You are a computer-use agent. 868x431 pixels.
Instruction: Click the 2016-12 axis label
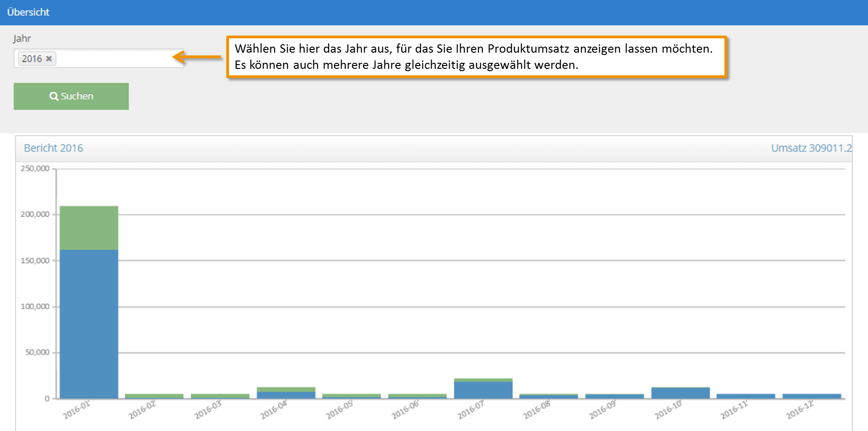pyautogui.click(x=800, y=410)
